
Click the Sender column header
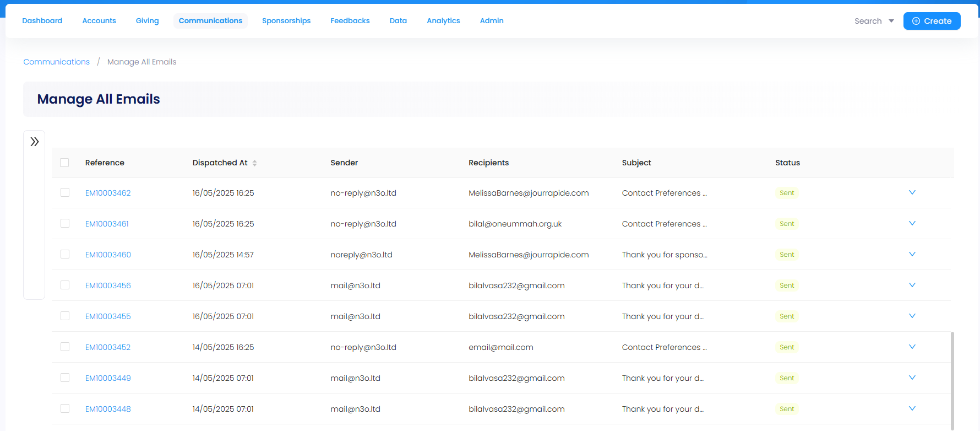coord(344,163)
